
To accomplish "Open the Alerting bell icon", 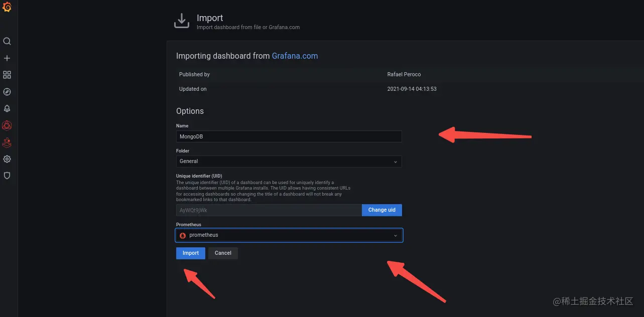I will coord(7,108).
